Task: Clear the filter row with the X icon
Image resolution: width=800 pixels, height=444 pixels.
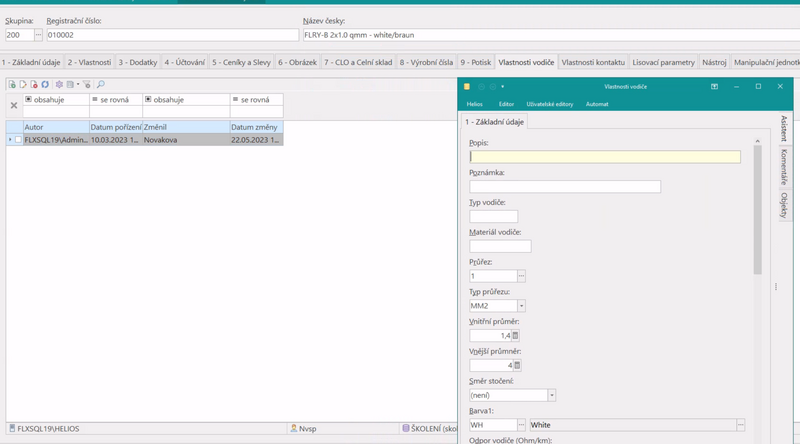Action: click(x=14, y=106)
